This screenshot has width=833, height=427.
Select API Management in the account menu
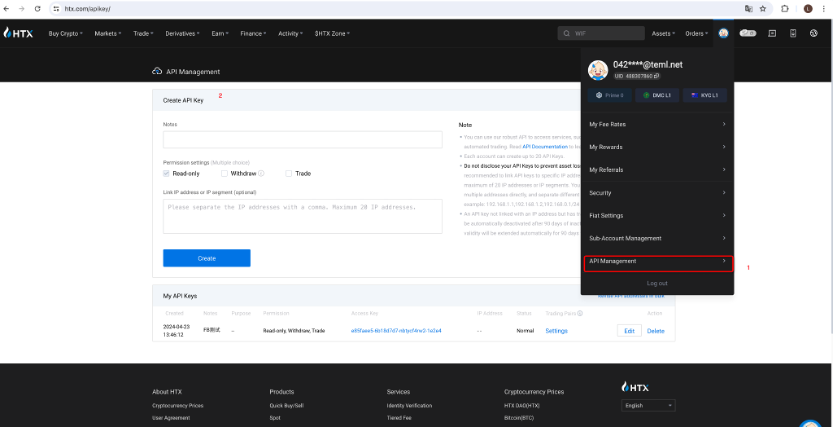click(x=657, y=261)
